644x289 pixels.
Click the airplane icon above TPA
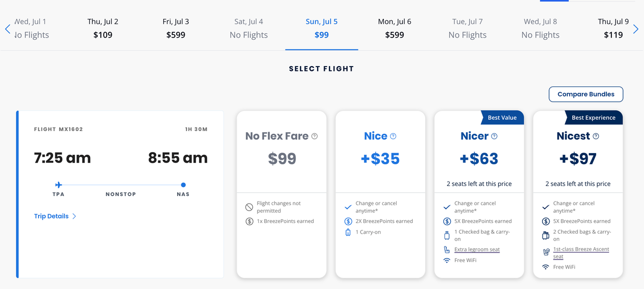pos(58,185)
